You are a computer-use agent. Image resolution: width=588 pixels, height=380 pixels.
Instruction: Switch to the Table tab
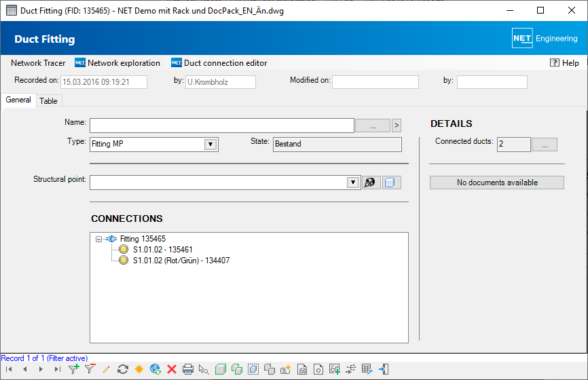pos(48,101)
